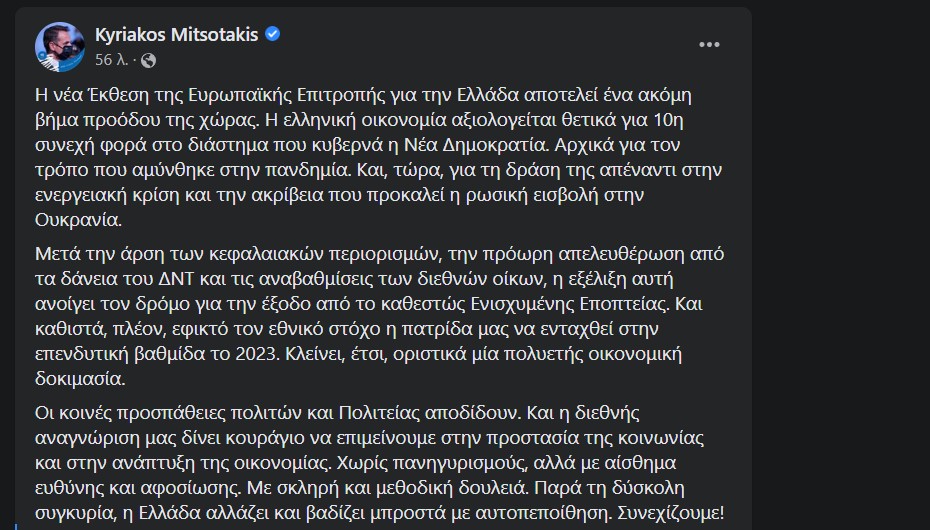This screenshot has width=930, height=530.
Task: Click the phrase "Ενισχυμένης Εποπτείας"
Action: click(x=569, y=304)
